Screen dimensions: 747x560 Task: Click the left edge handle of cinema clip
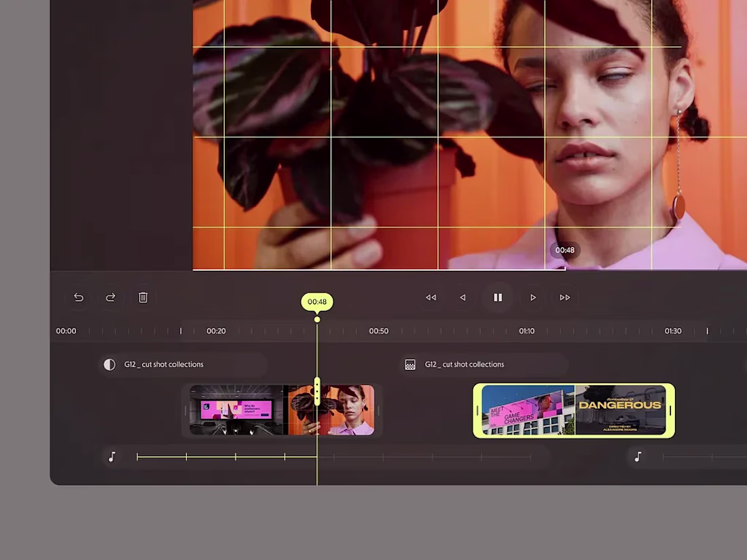pyautogui.click(x=185, y=411)
